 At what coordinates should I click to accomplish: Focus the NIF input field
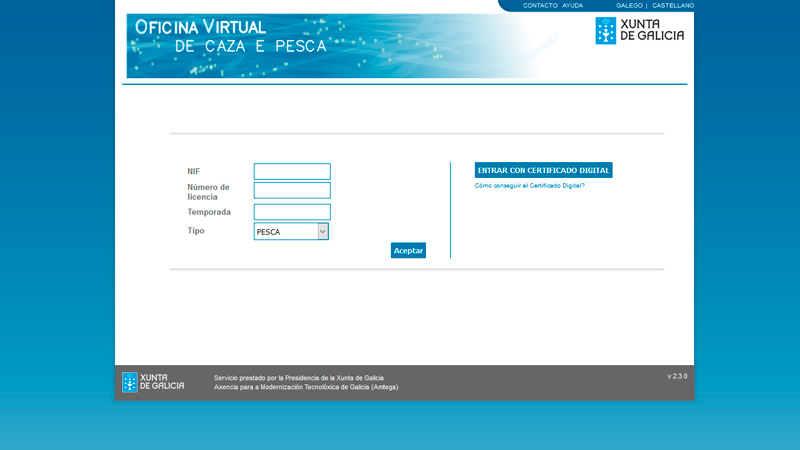tap(292, 171)
